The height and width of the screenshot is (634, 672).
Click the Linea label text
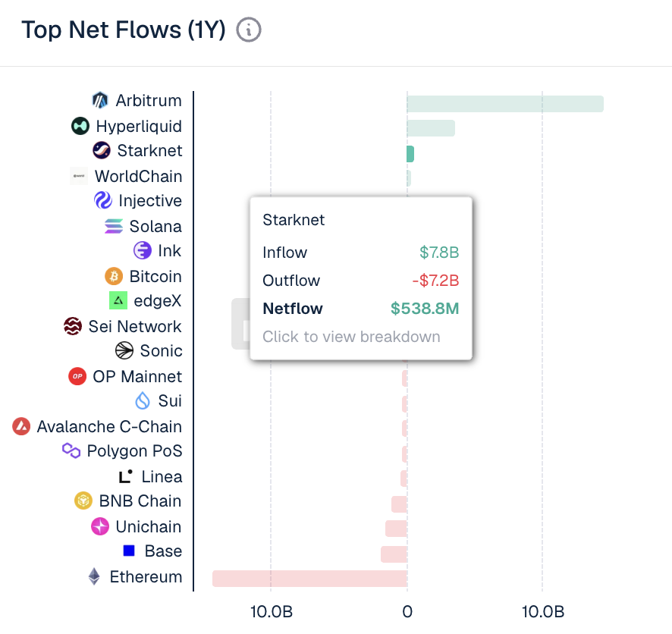[162, 477]
